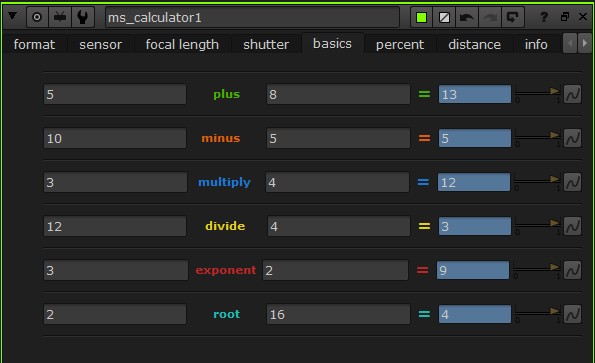Open help with the question mark icon
Viewport: 595px width, 363px height.
(x=544, y=17)
